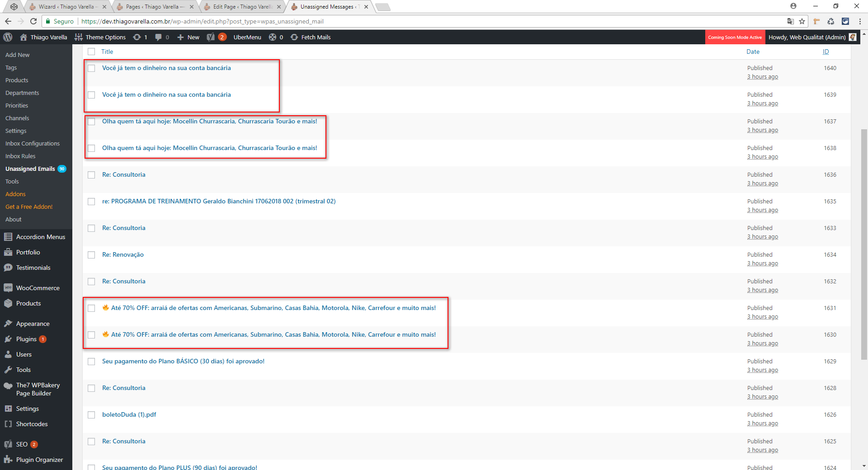The image size is (868, 470).
Task: Sort the list by Date column
Action: [753, 52]
